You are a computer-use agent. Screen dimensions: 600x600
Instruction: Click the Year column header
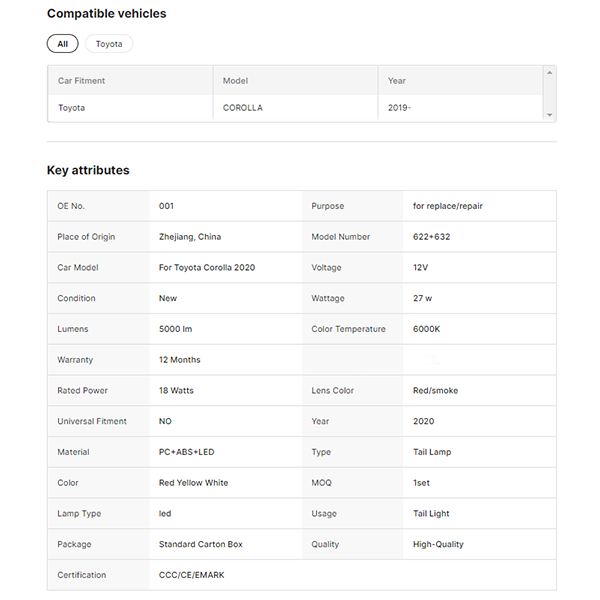coord(397,81)
